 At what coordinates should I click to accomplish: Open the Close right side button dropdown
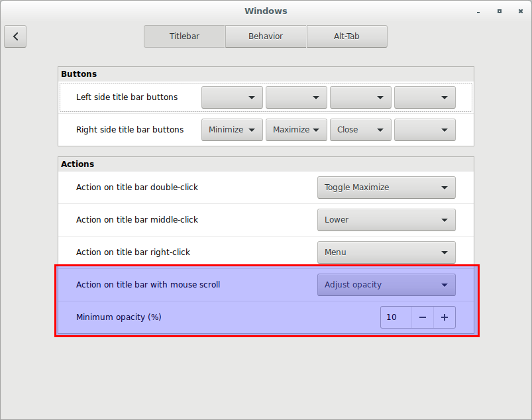pyautogui.click(x=360, y=130)
